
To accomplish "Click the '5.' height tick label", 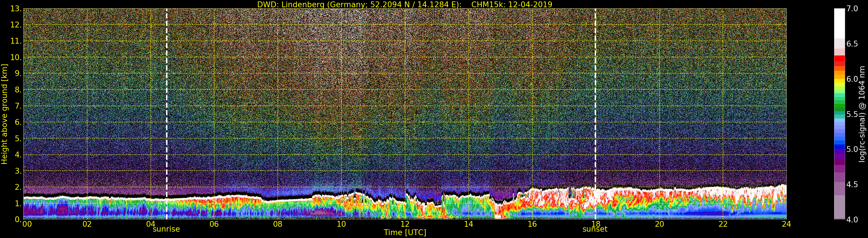I will [18, 138].
